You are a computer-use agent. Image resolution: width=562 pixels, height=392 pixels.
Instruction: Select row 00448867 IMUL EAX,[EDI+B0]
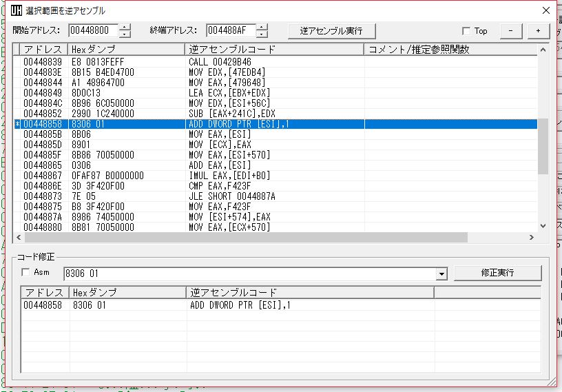[x=275, y=176]
